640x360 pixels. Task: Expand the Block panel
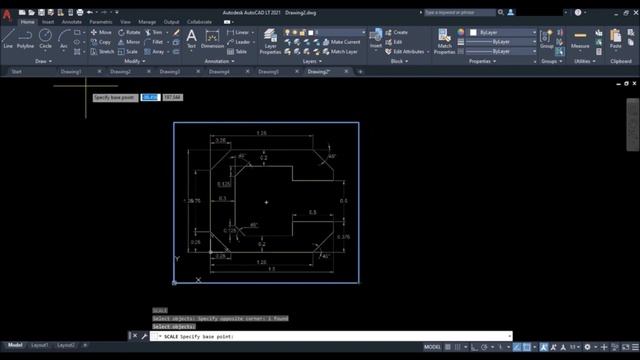pyautogui.click(x=399, y=61)
